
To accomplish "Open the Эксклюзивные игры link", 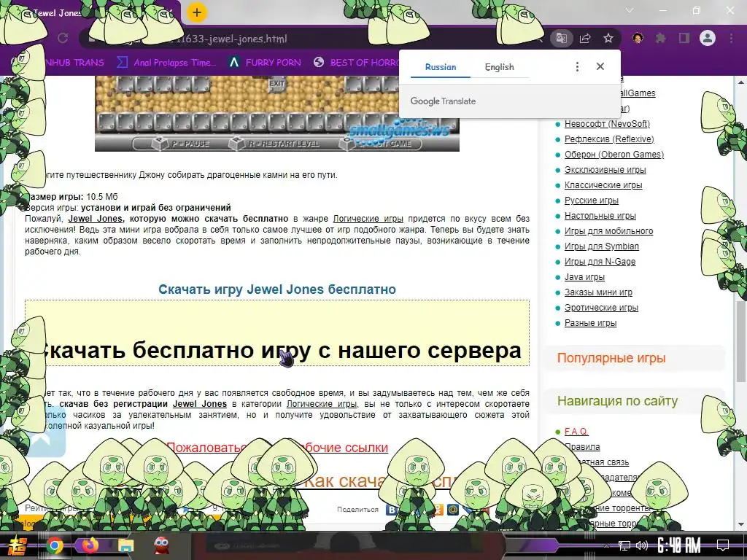I will [x=605, y=169].
